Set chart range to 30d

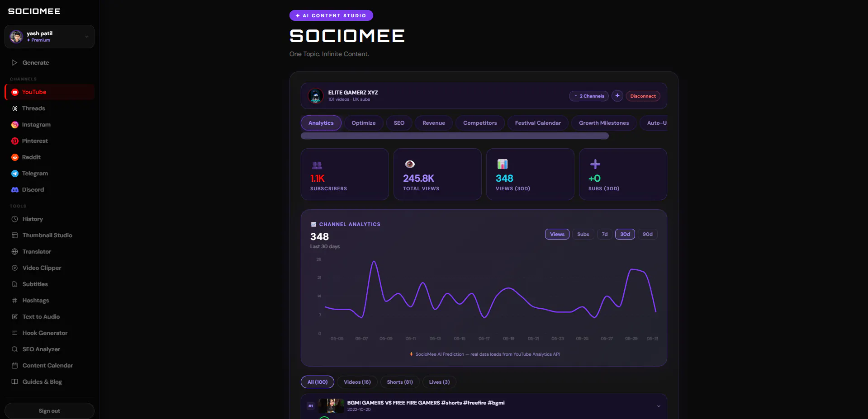[x=625, y=234]
